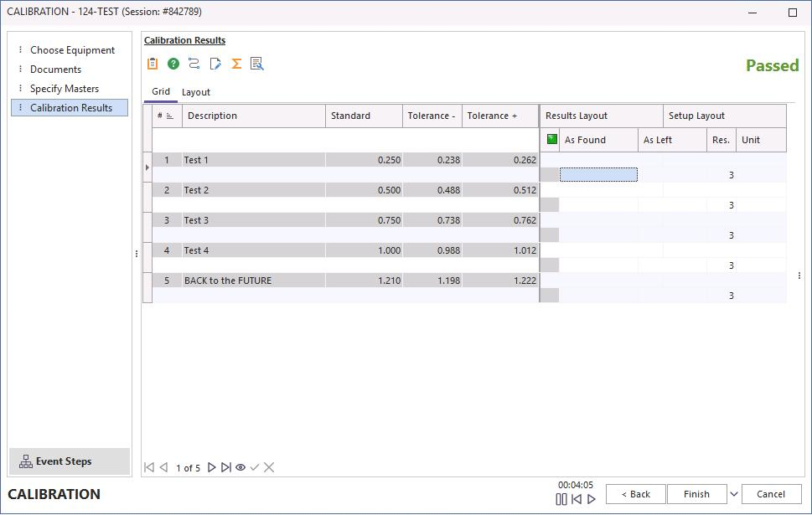Go to next record in grid navigator
The width and height of the screenshot is (812, 515).
(211, 467)
